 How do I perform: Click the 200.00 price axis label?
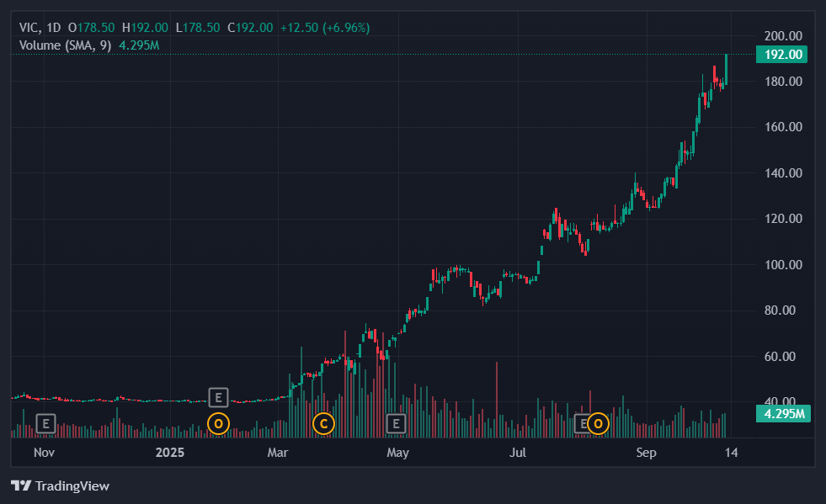coord(782,36)
